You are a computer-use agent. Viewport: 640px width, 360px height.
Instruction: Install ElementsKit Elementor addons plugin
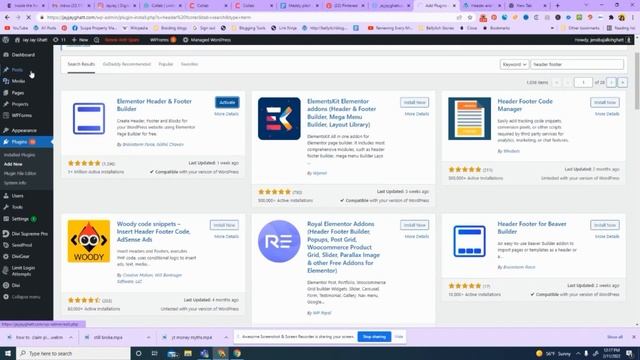414,102
